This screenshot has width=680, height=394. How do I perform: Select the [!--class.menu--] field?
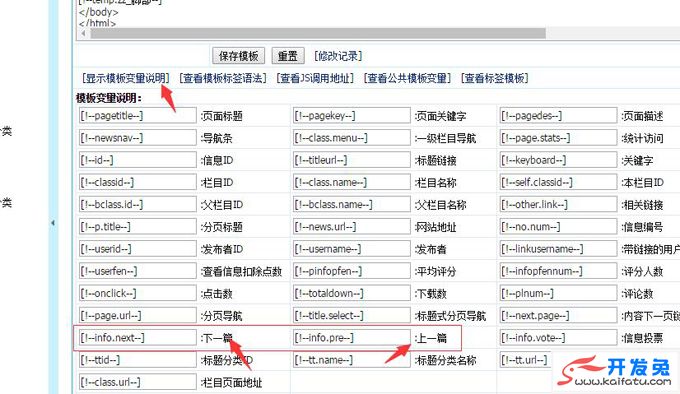coord(352,138)
